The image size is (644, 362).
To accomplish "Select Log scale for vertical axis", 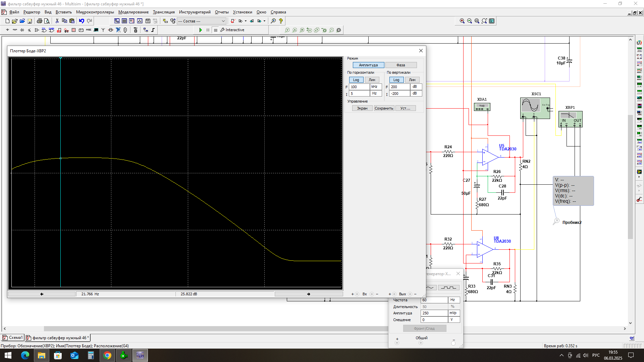I will coord(396,80).
